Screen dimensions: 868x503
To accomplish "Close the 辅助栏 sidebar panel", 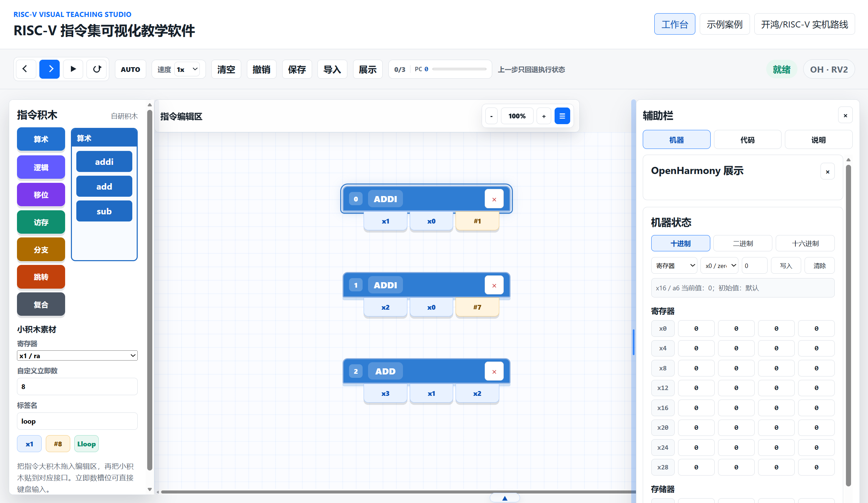I will pos(845,116).
